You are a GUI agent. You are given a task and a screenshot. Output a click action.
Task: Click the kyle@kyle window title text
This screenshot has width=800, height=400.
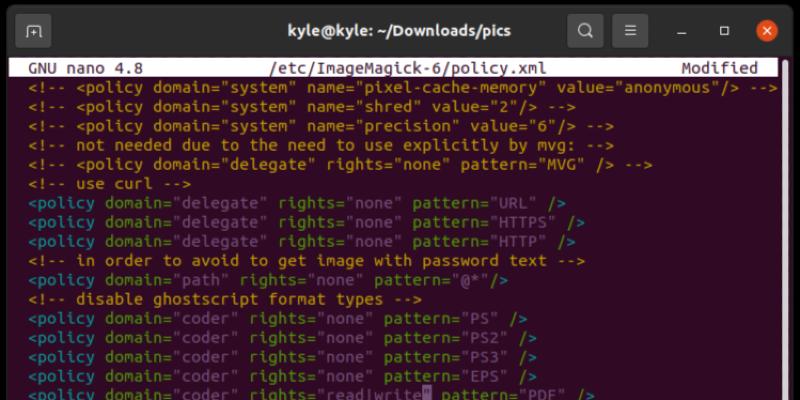click(x=398, y=31)
